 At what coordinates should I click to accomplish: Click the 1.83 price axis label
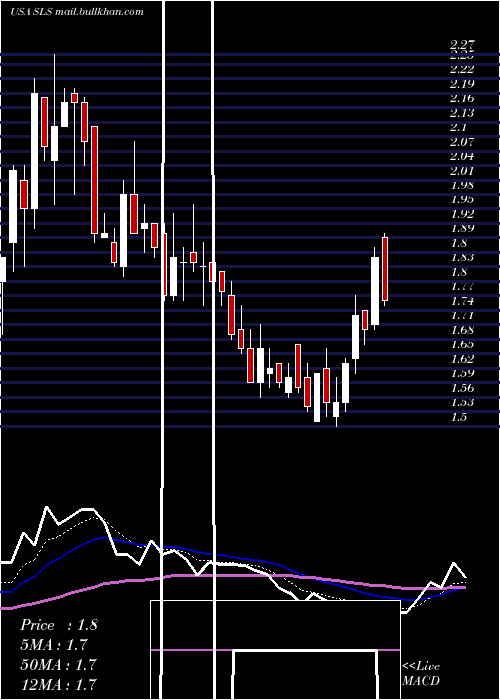pyautogui.click(x=462, y=257)
